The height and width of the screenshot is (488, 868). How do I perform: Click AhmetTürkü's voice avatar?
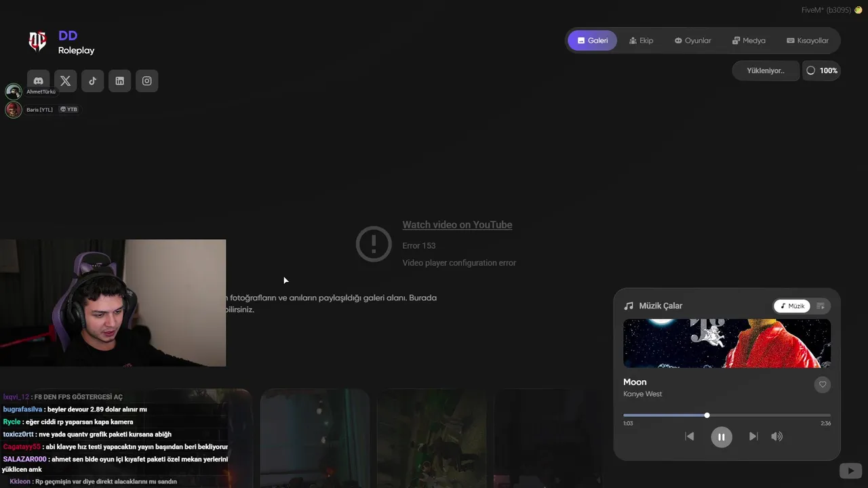pos(14,91)
